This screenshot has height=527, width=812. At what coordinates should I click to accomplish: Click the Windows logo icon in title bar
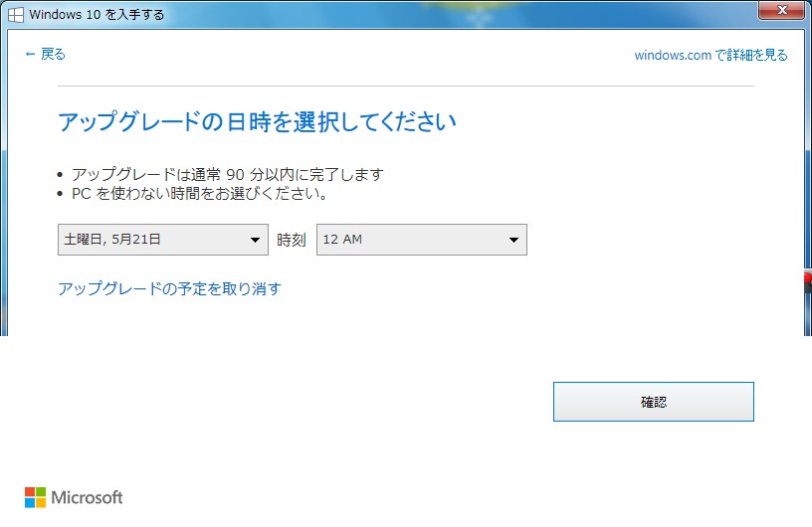16,15
